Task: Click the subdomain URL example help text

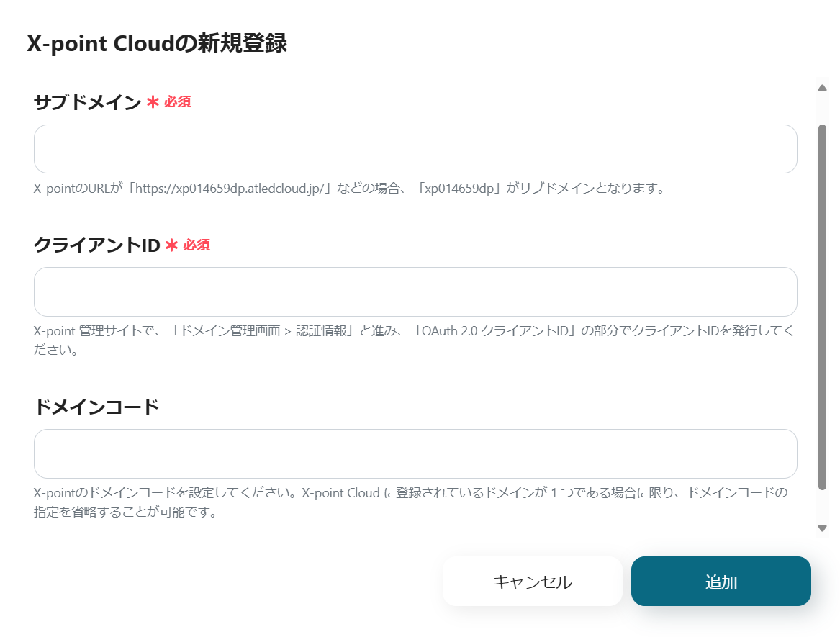Action: tap(348, 189)
